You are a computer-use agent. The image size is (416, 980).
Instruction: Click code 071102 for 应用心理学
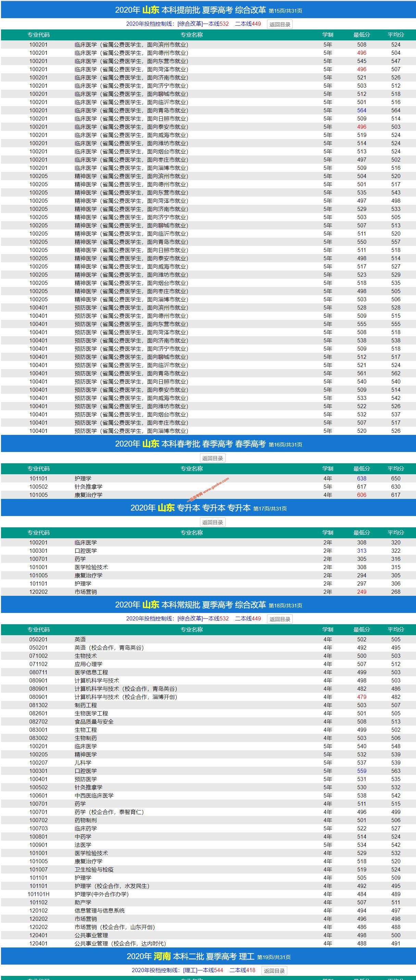click(x=38, y=664)
